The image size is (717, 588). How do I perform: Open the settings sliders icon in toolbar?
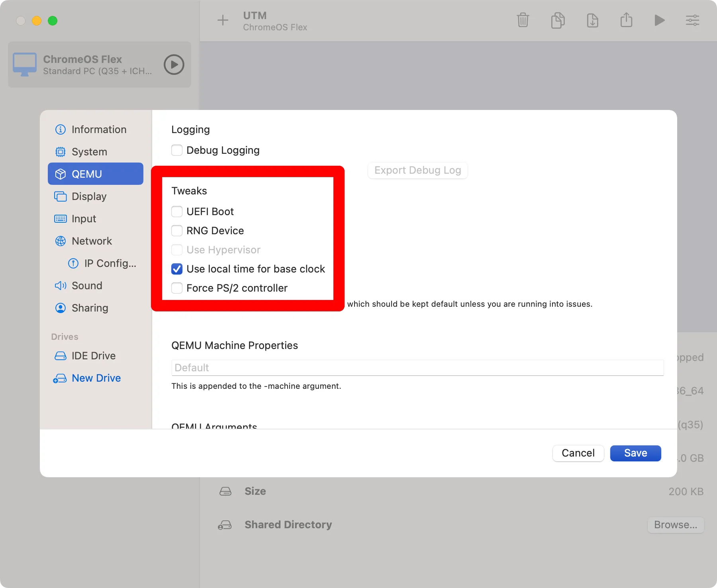coord(692,20)
